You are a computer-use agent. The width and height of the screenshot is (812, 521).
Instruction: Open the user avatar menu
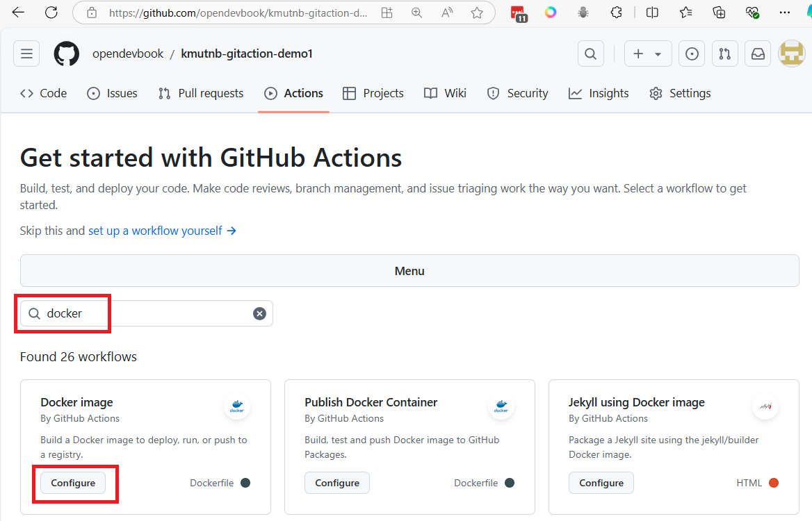click(x=791, y=53)
